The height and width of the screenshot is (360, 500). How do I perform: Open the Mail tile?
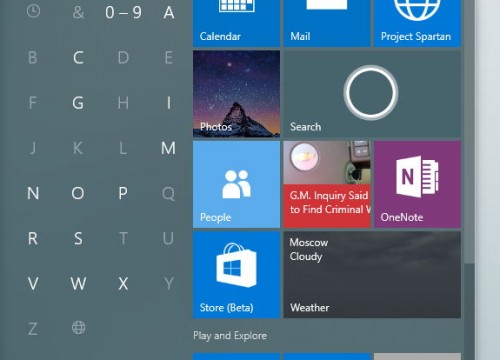coord(327,23)
